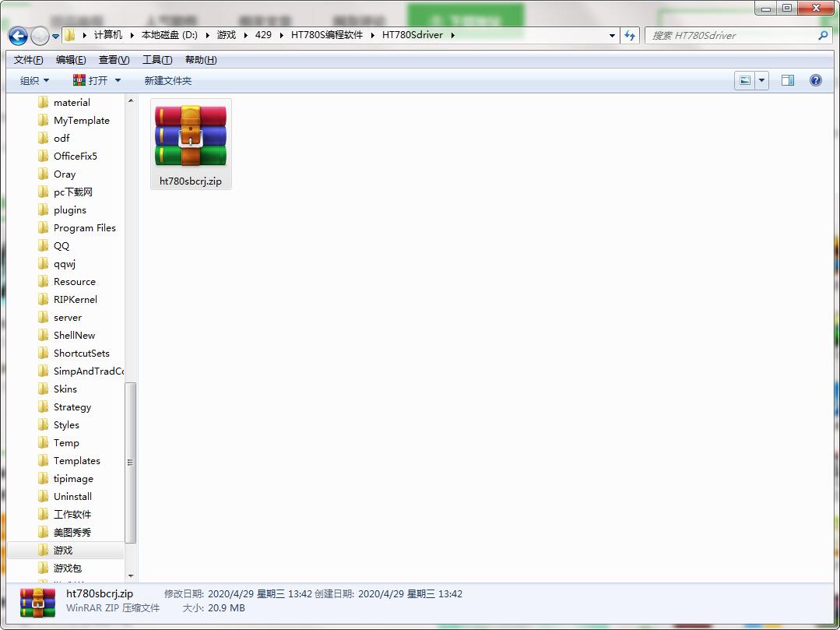Screen dimensions: 840x630
Task: Click the Templates folder icon
Action: tap(44, 461)
